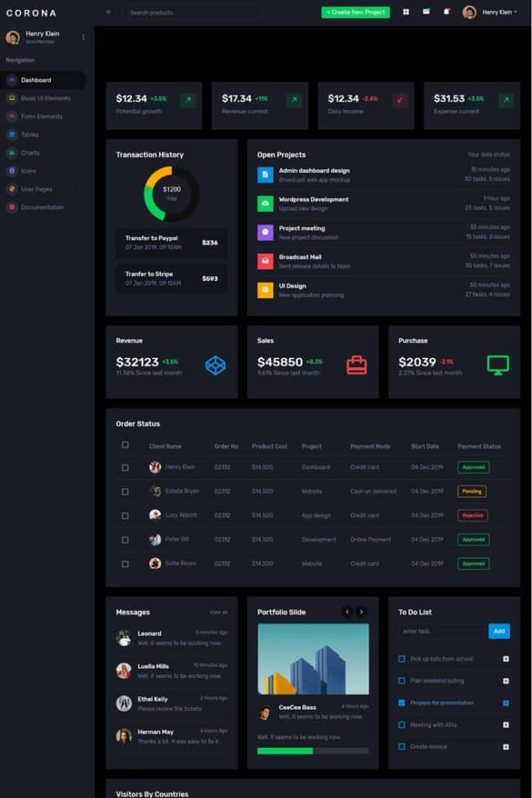Click the three-dot menu beside Henry Klein
This screenshot has height=798, width=532.
(83, 37)
